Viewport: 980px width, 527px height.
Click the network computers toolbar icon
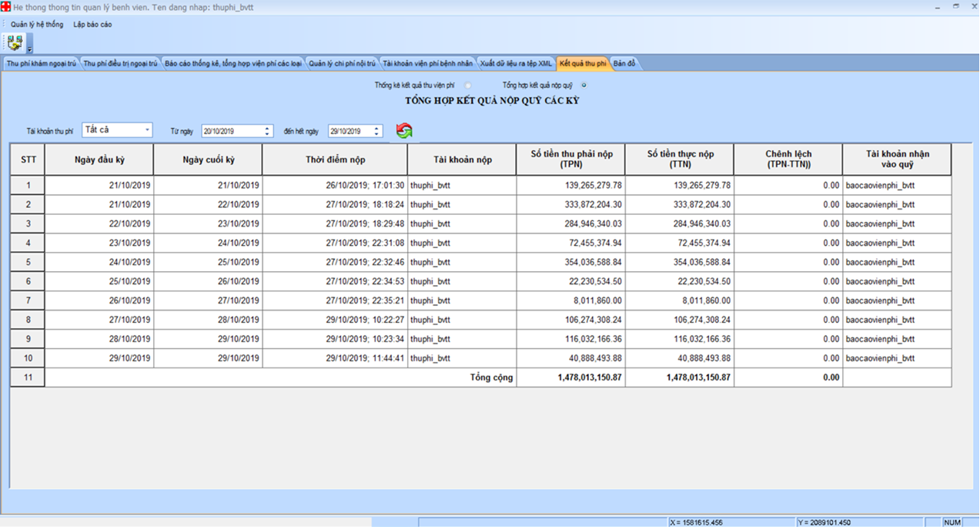15,43
